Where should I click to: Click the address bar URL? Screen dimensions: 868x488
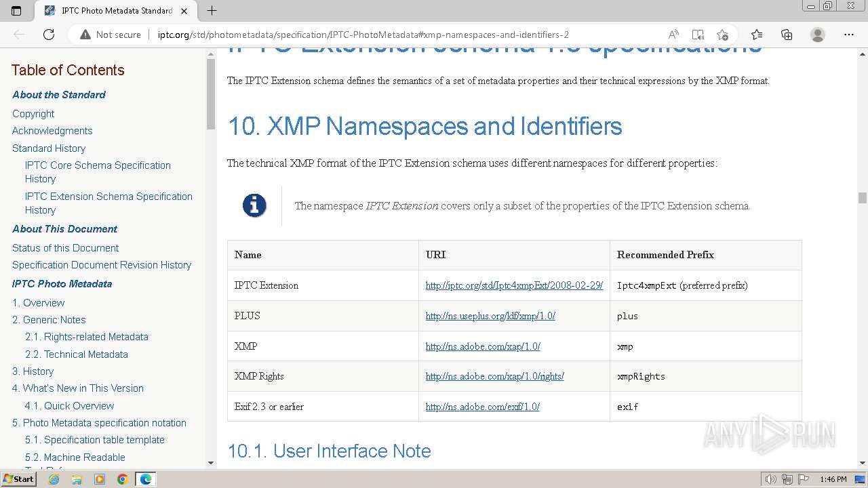click(x=363, y=35)
